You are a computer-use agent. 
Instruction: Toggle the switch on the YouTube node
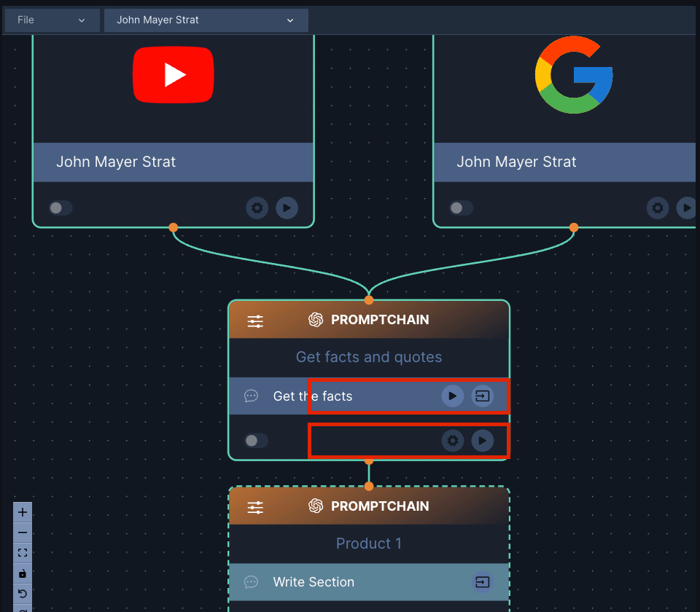point(61,208)
